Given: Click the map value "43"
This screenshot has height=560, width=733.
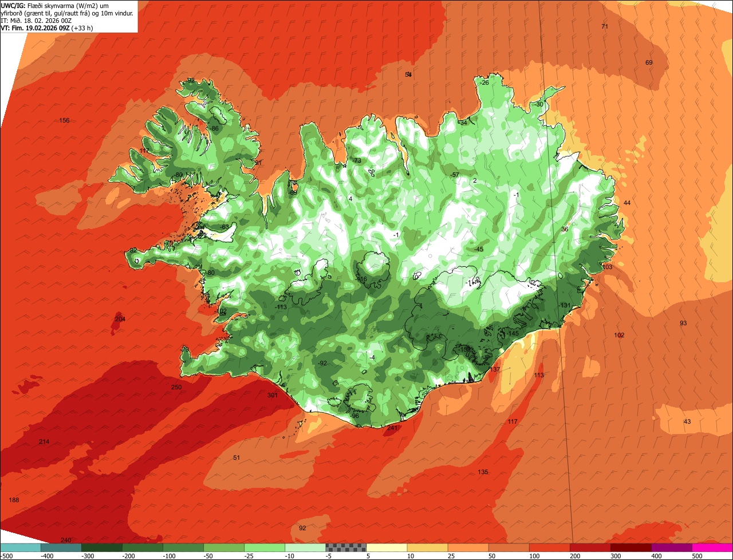Looking at the screenshot, I should pos(687,421).
